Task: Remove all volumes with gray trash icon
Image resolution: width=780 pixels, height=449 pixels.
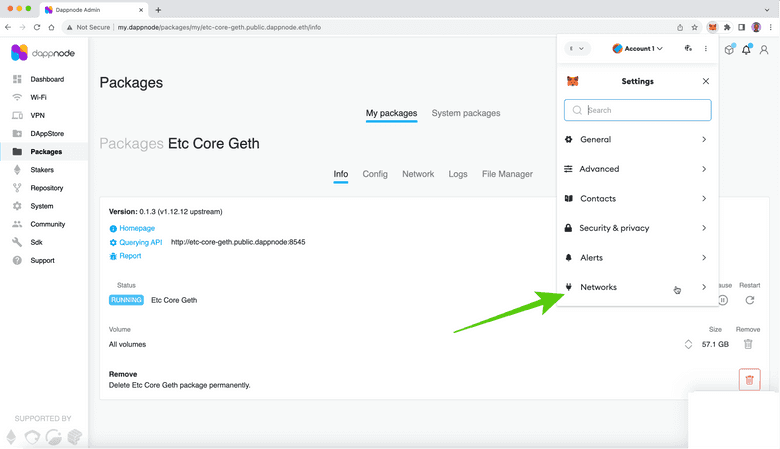Action: (x=747, y=344)
